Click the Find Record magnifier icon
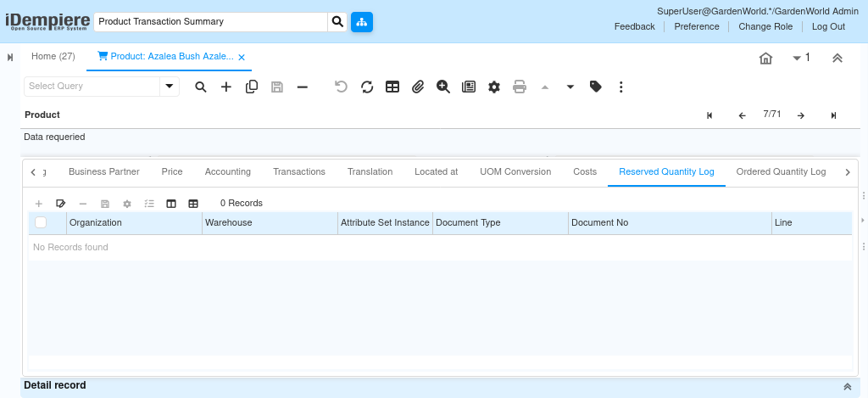Screen dimensions: 868x398 click(x=201, y=87)
